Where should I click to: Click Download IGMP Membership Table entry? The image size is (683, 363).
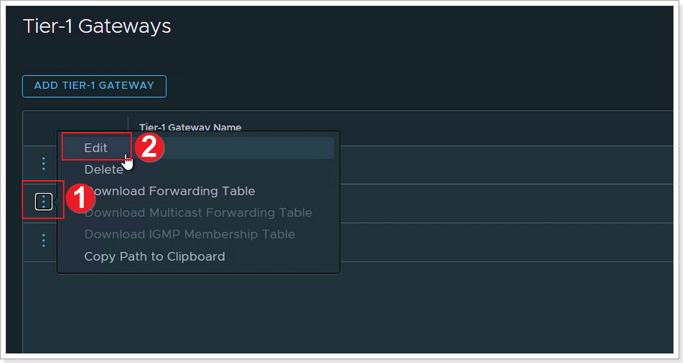pos(189,234)
